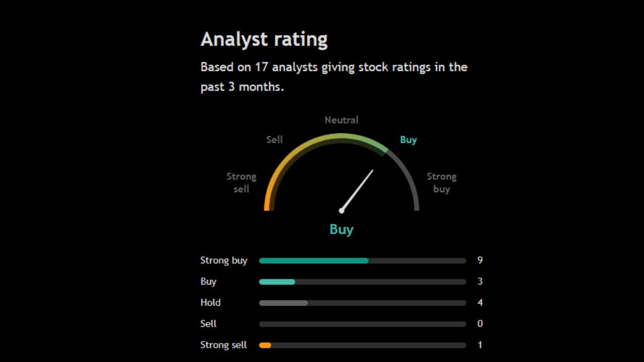Click the Strong buy count of 9

click(x=480, y=260)
